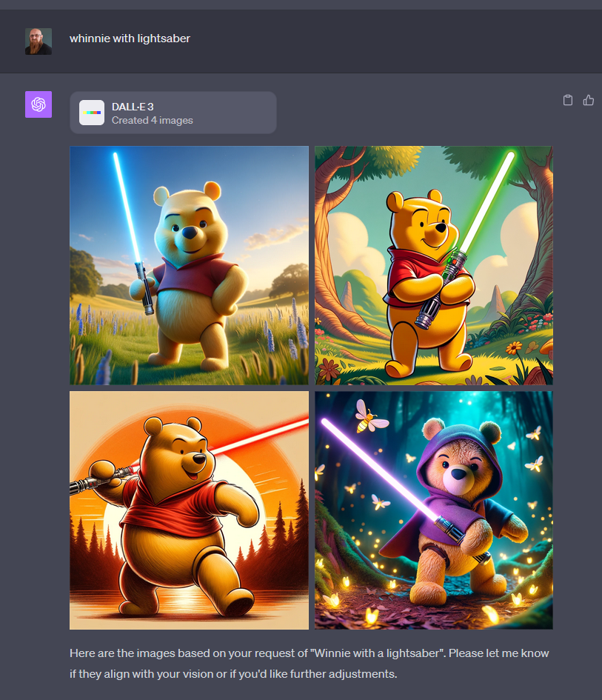The image size is (602, 700).
Task: Click the user profile photo avatar
Action: click(x=39, y=41)
